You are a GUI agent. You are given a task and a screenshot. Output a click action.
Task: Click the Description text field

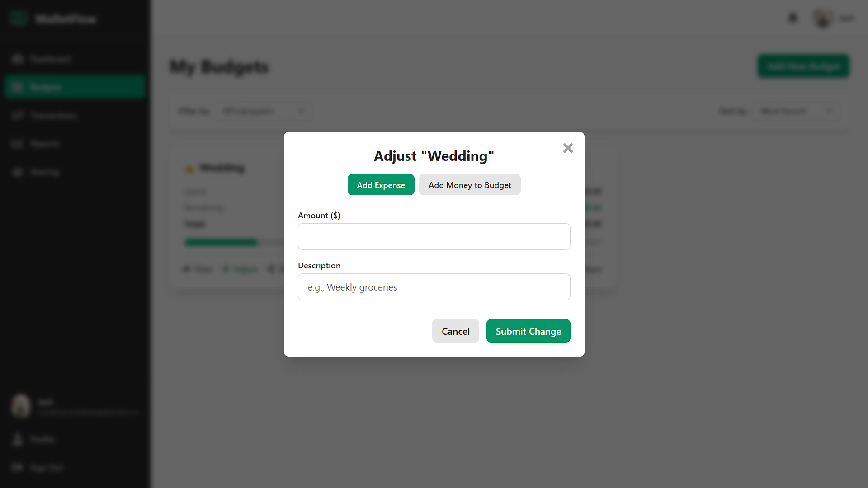[x=434, y=287]
